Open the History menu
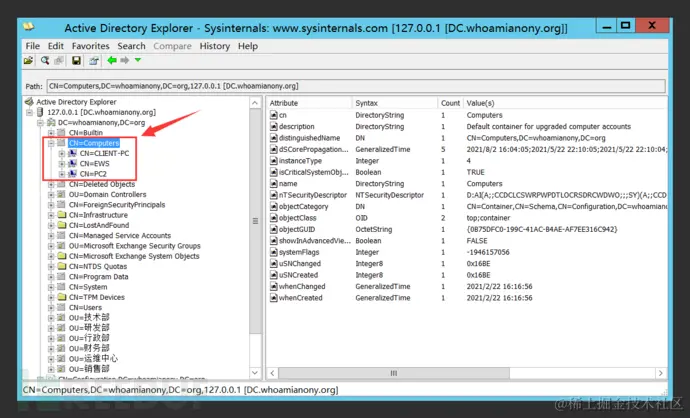 pyautogui.click(x=215, y=46)
